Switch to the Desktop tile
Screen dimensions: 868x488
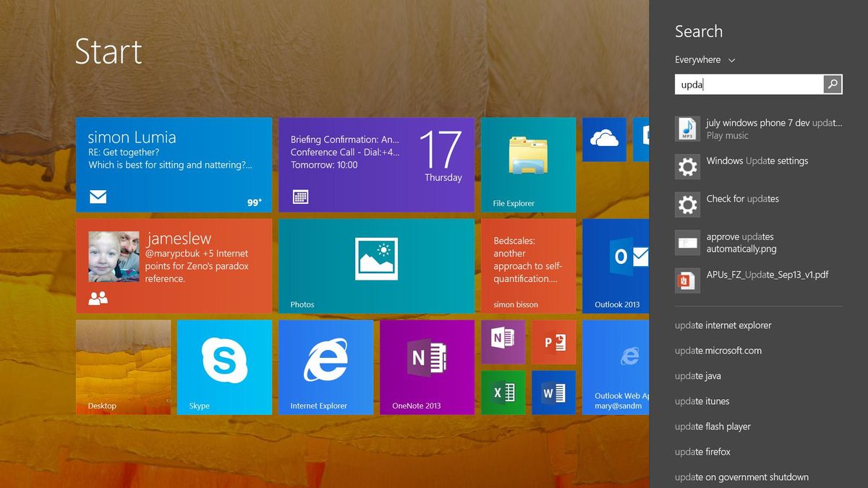[123, 367]
